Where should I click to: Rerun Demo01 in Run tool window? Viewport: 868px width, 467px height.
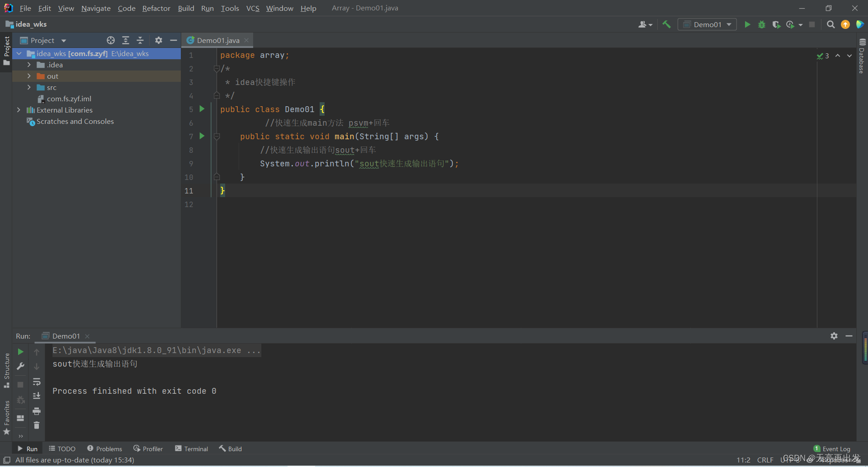coord(20,352)
